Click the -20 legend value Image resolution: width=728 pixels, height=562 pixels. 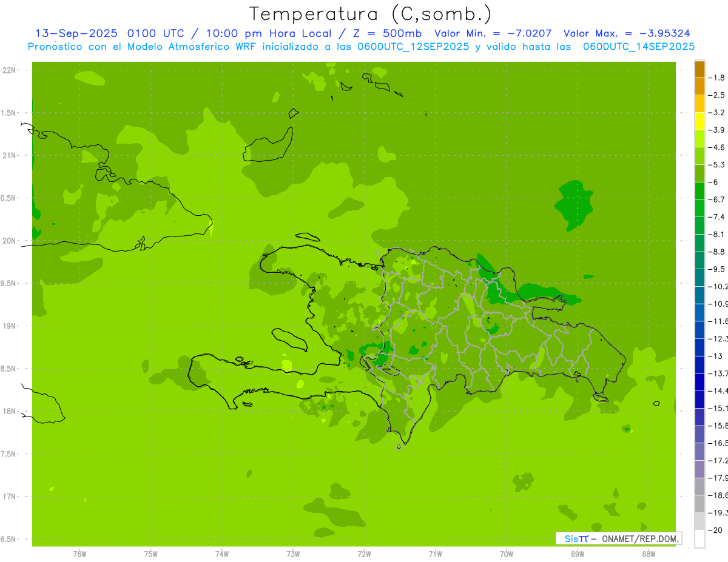pos(716,530)
